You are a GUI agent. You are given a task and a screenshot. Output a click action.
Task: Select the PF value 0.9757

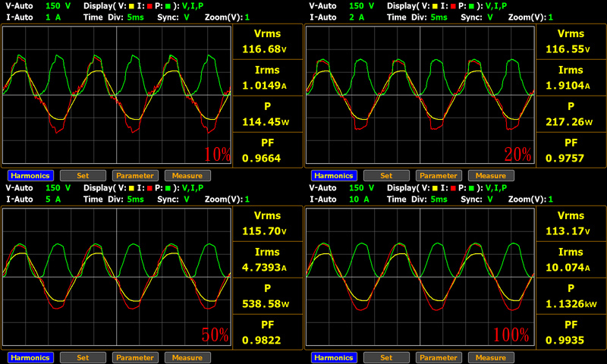(565, 158)
